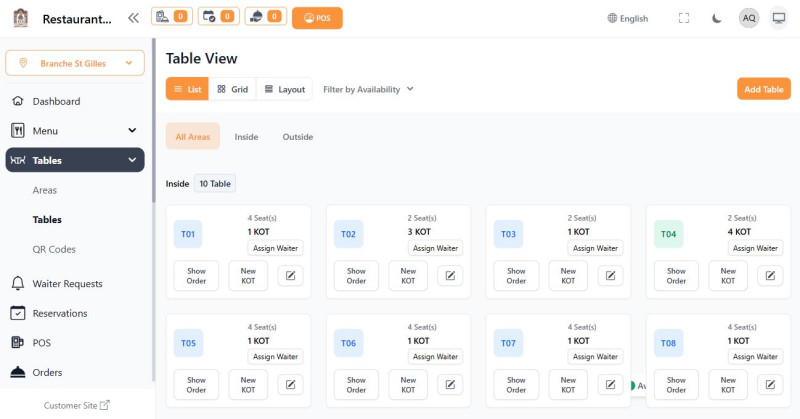Click the restaurant logo
The width and height of the screenshot is (800, 419).
pyautogui.click(x=20, y=18)
